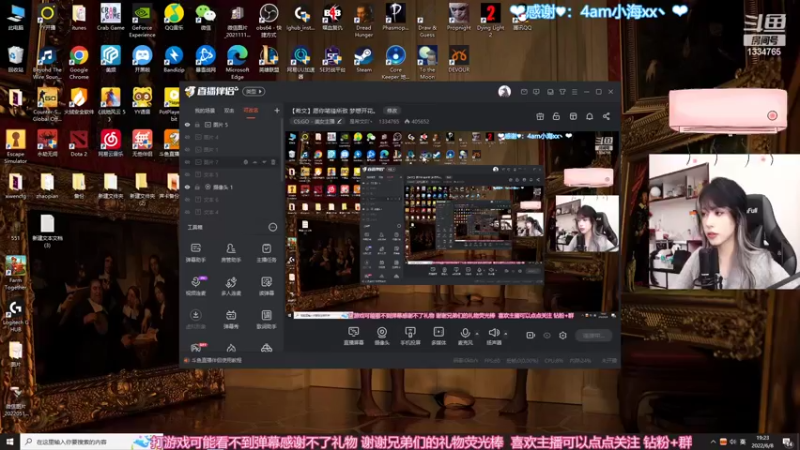The image size is (800, 450).
Task: Click the share icon in stream header
Action: coord(606,116)
